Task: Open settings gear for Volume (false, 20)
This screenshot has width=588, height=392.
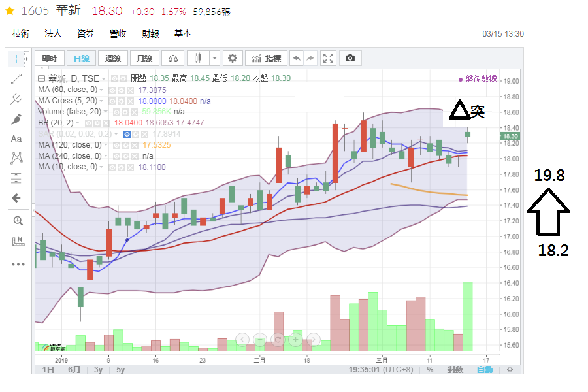Action: click(x=125, y=112)
